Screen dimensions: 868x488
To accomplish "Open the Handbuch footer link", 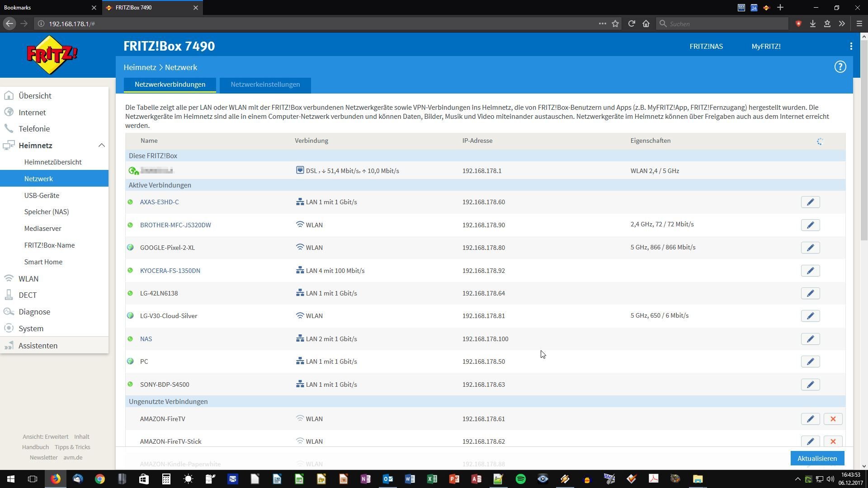I will (x=35, y=447).
